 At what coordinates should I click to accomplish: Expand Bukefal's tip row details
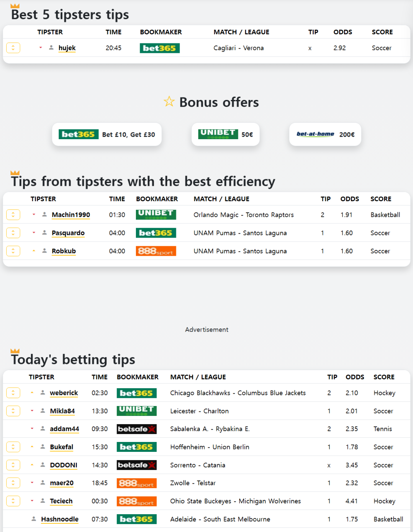(13, 447)
